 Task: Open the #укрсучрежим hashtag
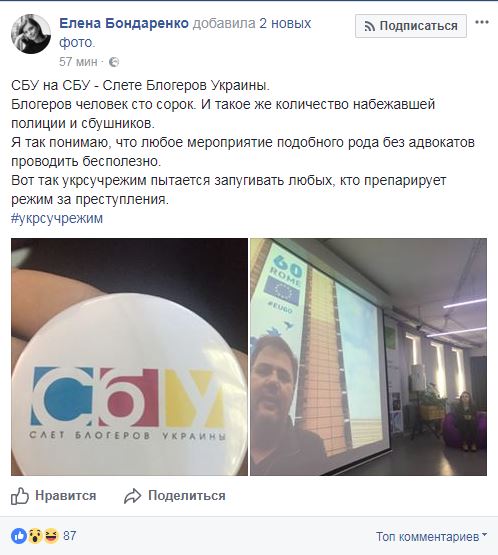click(x=57, y=218)
